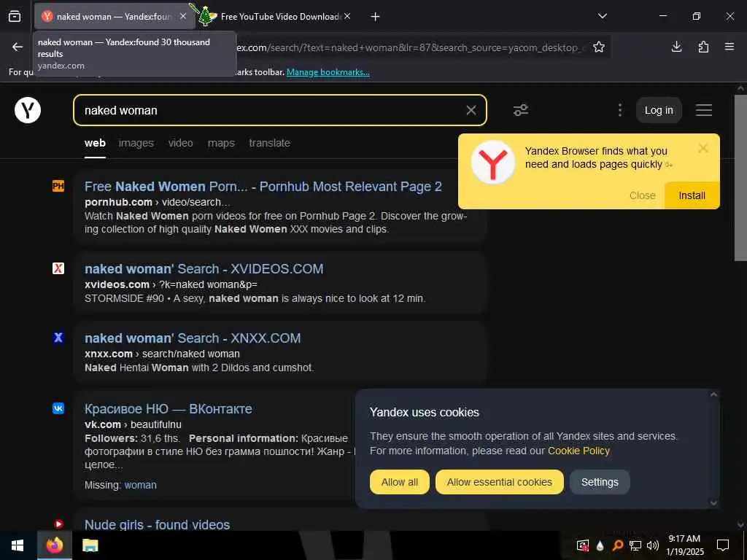Click Install on the Yandex Browser banner

(x=692, y=195)
